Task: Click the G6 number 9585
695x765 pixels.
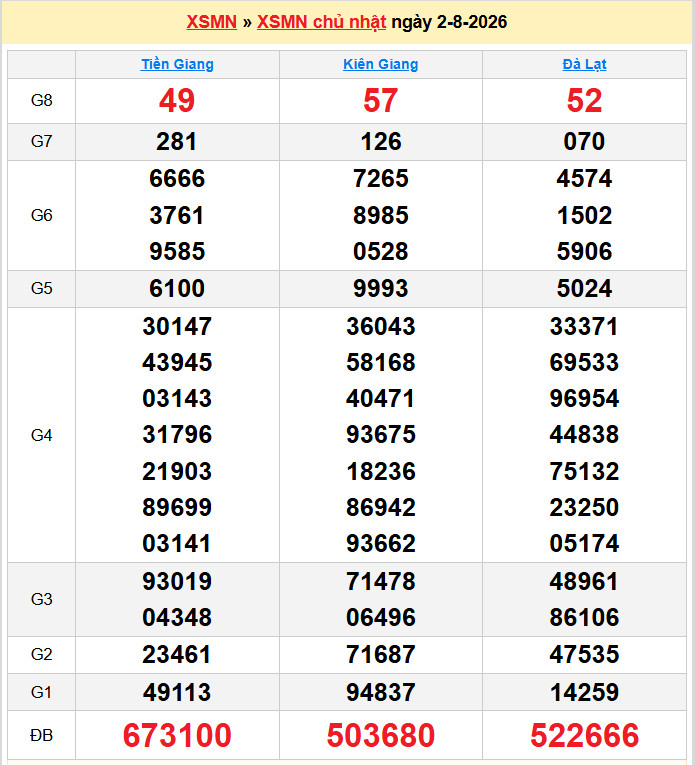Action: [x=177, y=252]
